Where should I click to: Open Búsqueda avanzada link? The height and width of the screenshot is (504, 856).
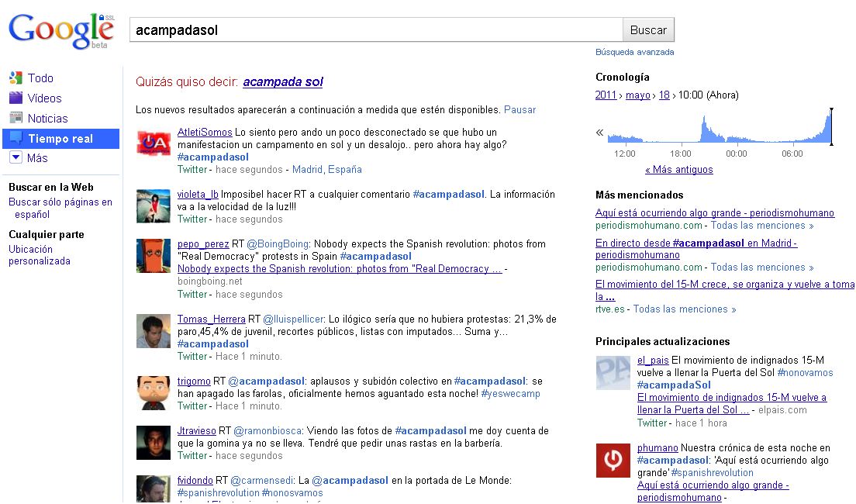click(x=634, y=52)
